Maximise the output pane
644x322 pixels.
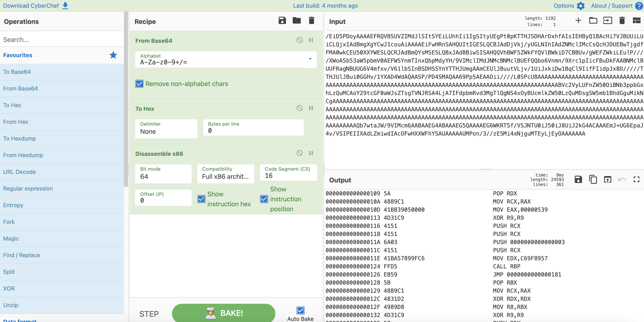point(637,179)
